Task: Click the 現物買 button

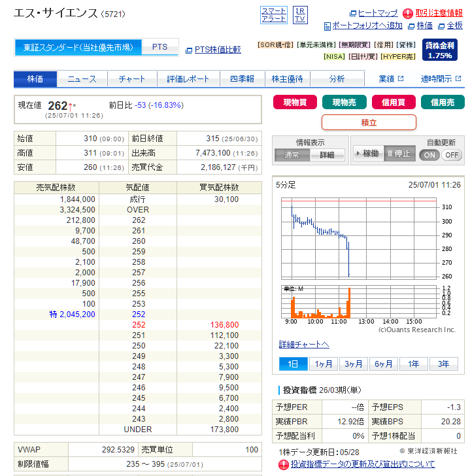Action: pos(295,102)
